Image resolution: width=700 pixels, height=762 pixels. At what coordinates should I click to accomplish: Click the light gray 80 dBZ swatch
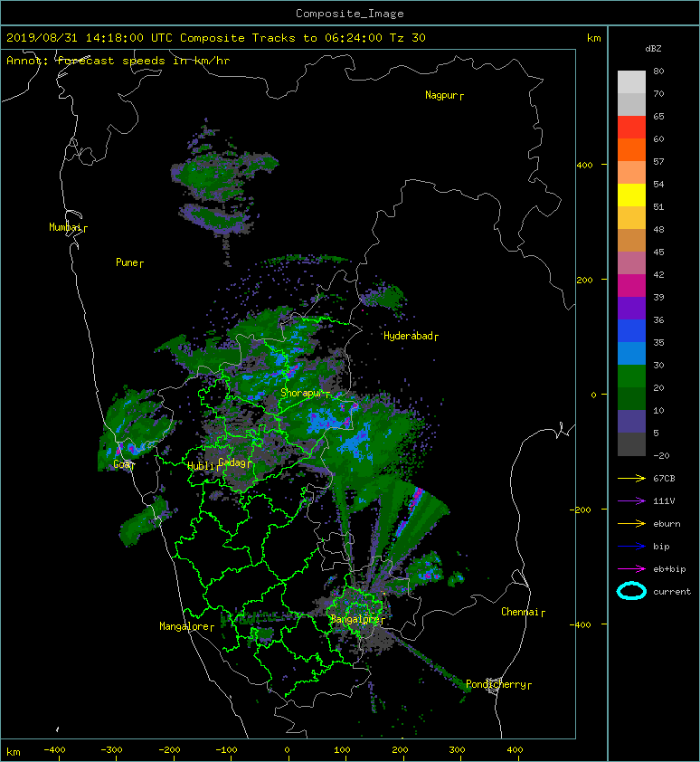click(631, 82)
